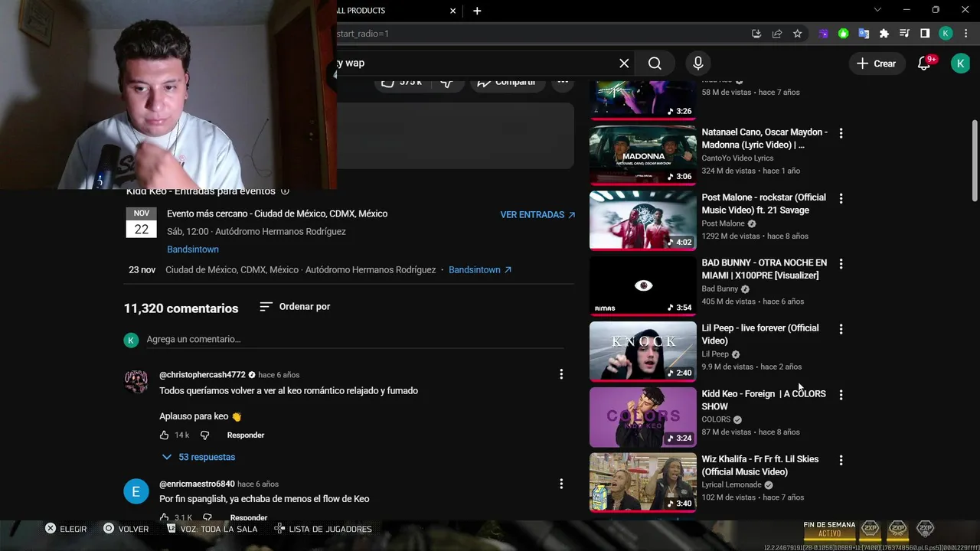Open options for Kidd Keo Foreign video
The height and width of the screenshot is (551, 980).
coord(841,395)
